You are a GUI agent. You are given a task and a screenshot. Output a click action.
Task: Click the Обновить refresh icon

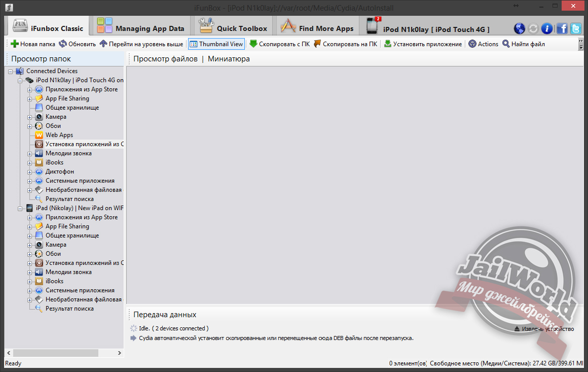click(x=63, y=44)
